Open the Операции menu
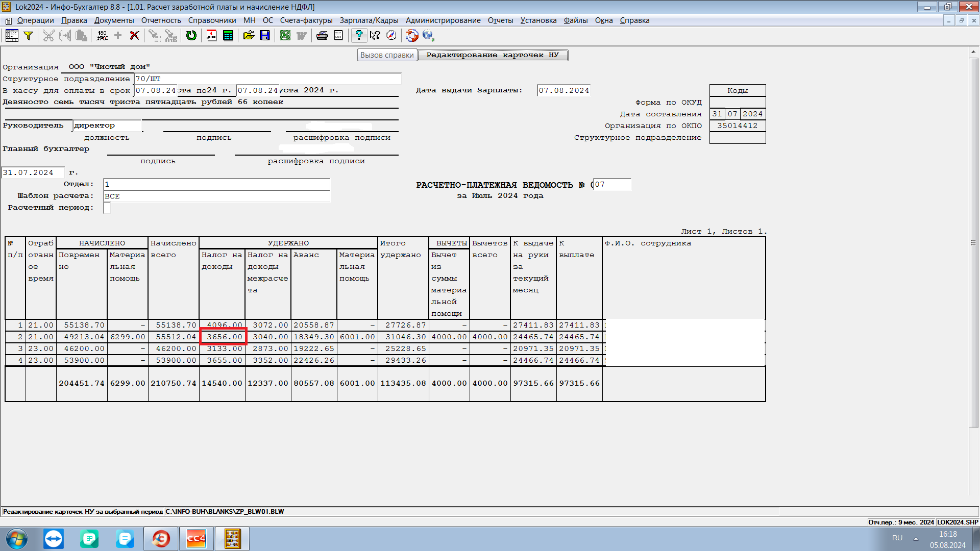The image size is (980, 551). click(35, 20)
